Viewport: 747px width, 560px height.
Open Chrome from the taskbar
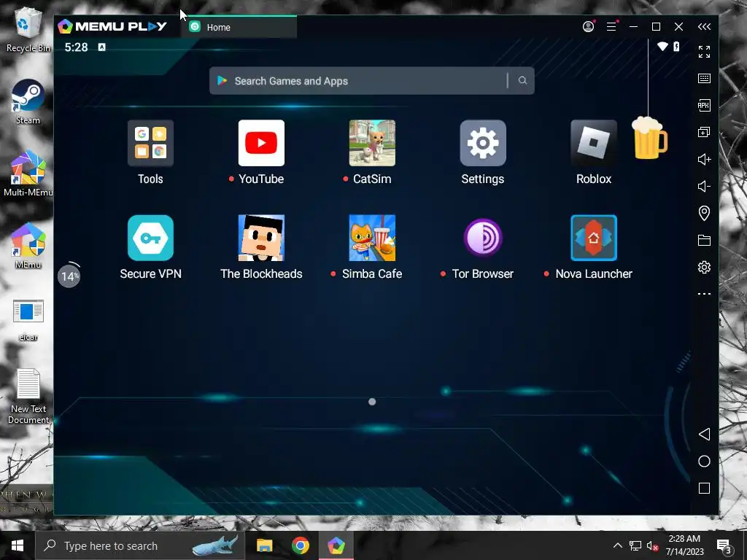point(300,545)
